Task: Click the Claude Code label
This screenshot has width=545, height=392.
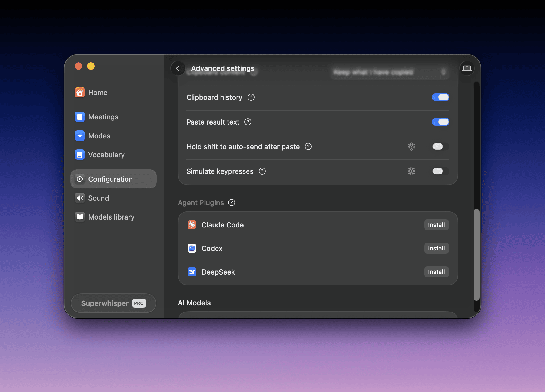Action: coord(223,225)
